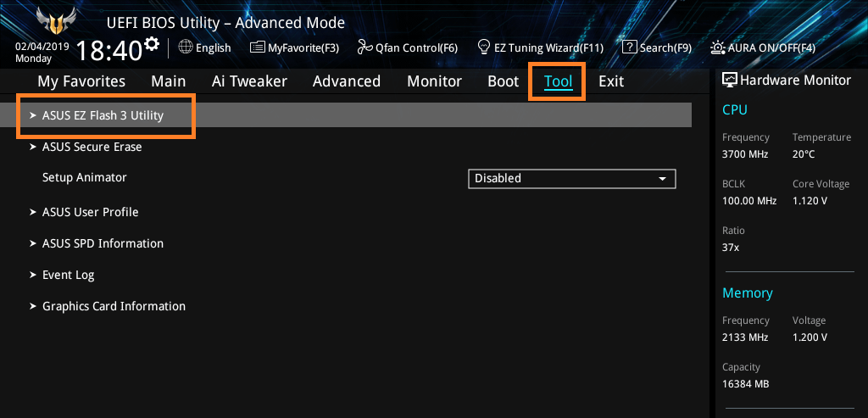Click the Search question mark icon
Viewport: 868px width, 418px height.
[630, 47]
